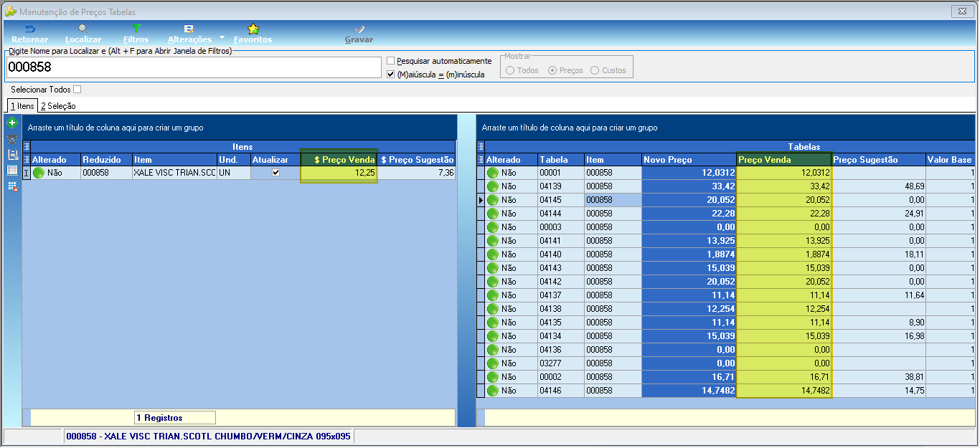Switch to the 2 Seleção tab
The width and height of the screenshot is (980, 448).
pyautogui.click(x=58, y=106)
